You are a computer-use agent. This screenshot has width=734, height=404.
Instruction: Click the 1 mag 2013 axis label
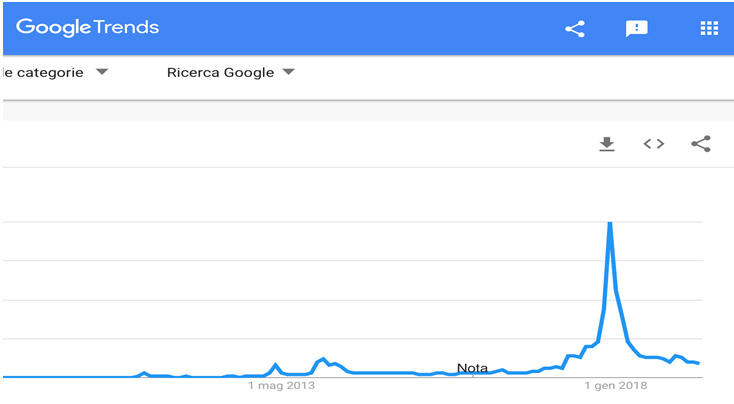pyautogui.click(x=281, y=386)
